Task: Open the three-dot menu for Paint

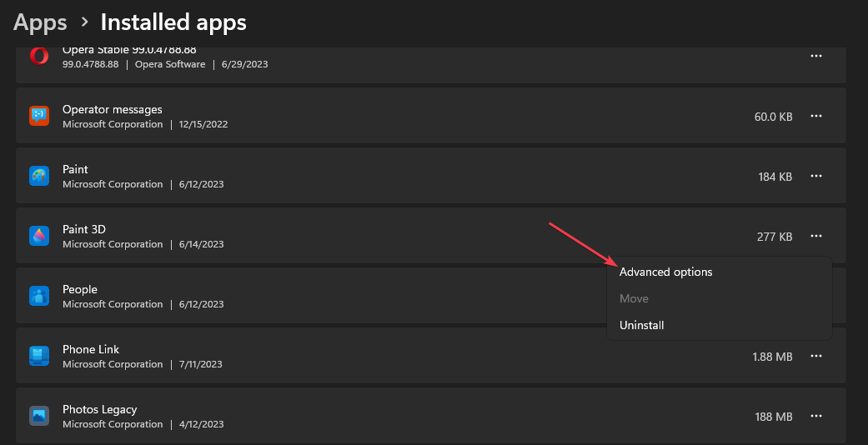Action: click(x=816, y=176)
